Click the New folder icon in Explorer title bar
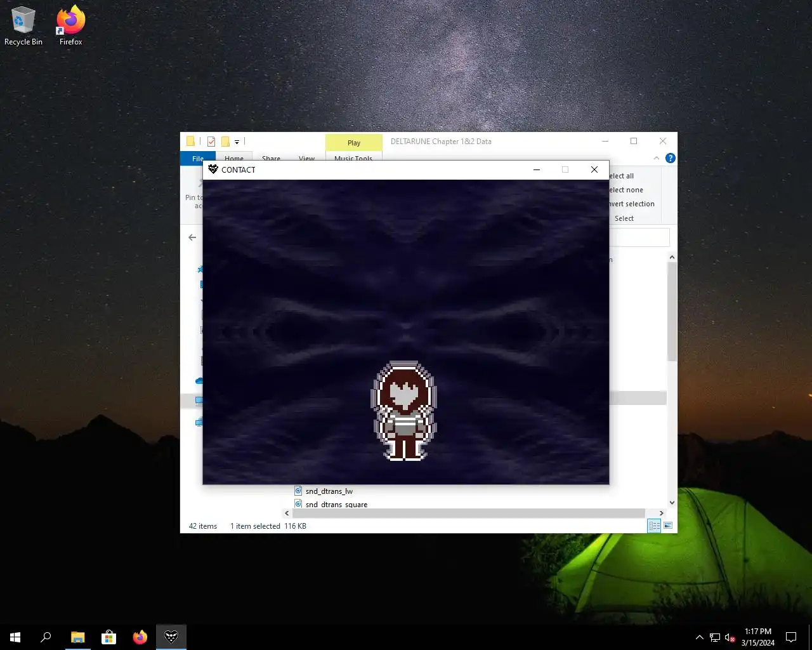 coord(225,142)
